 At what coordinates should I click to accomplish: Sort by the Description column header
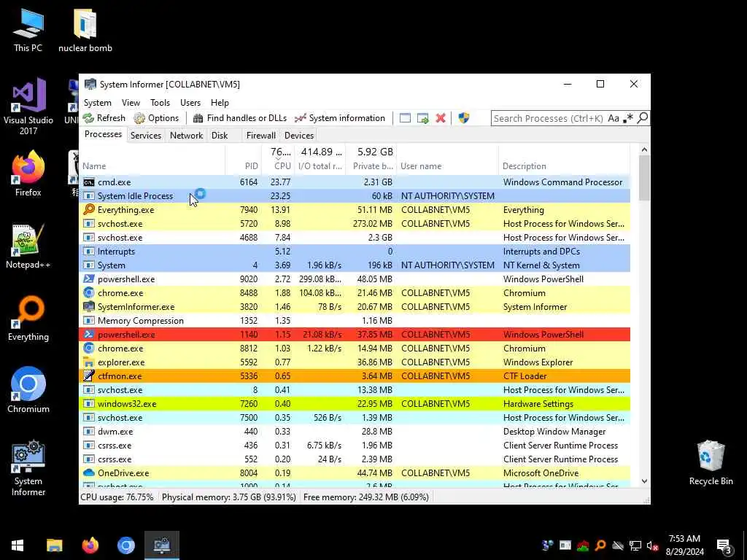[x=565, y=166]
